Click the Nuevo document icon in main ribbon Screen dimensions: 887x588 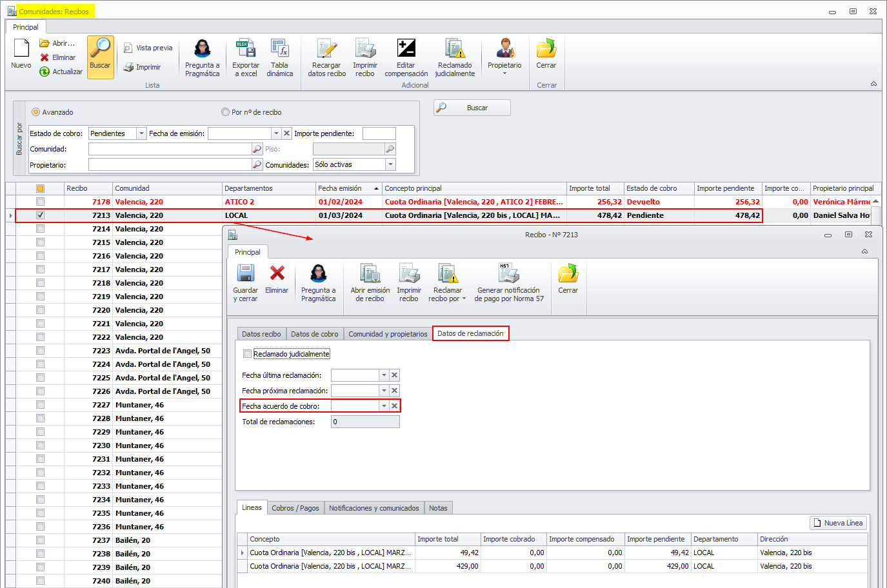(x=21, y=54)
